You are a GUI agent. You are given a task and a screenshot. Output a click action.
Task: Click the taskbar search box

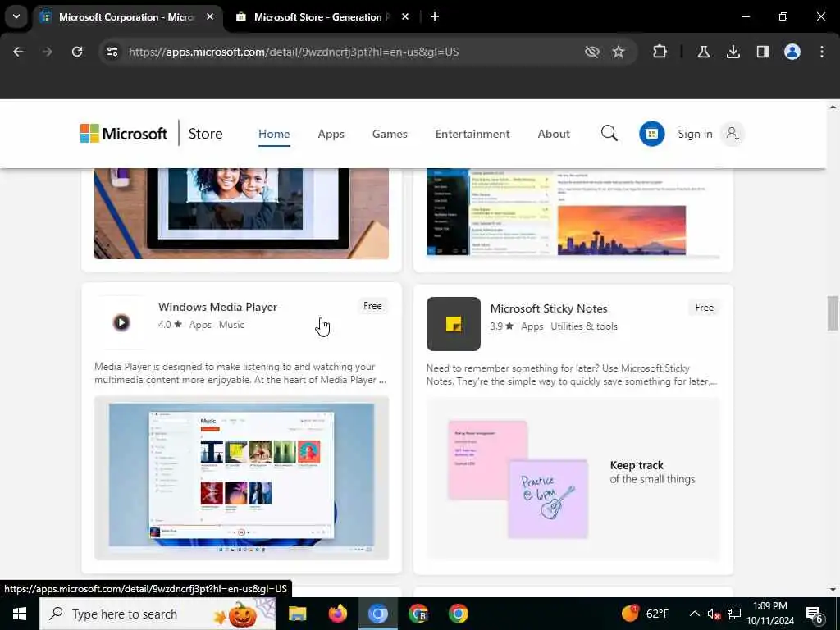157,614
